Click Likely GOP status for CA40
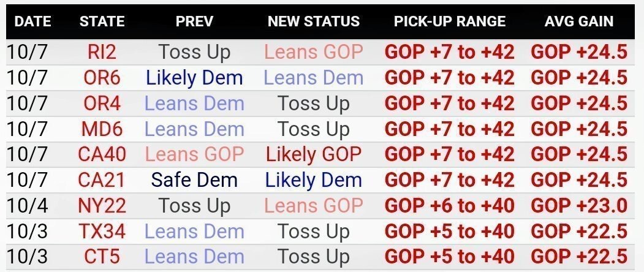644x272 pixels. 314,155
